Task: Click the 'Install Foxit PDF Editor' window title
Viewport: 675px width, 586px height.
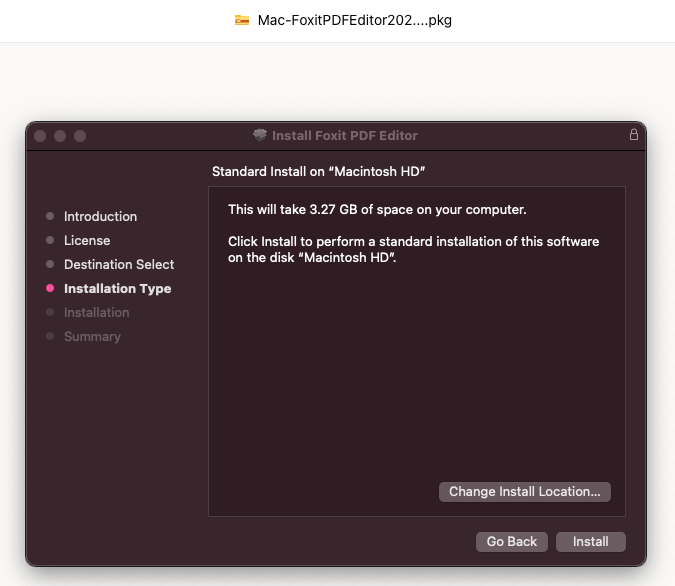Action: [x=344, y=136]
